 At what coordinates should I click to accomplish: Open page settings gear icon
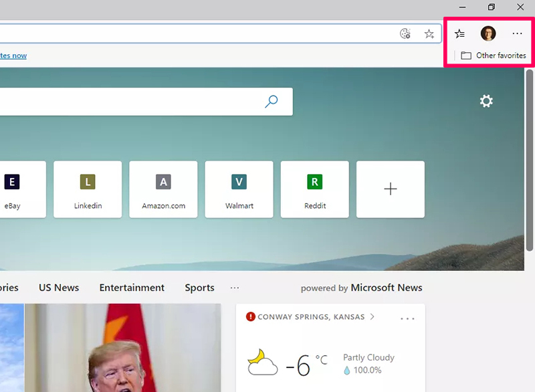(486, 101)
